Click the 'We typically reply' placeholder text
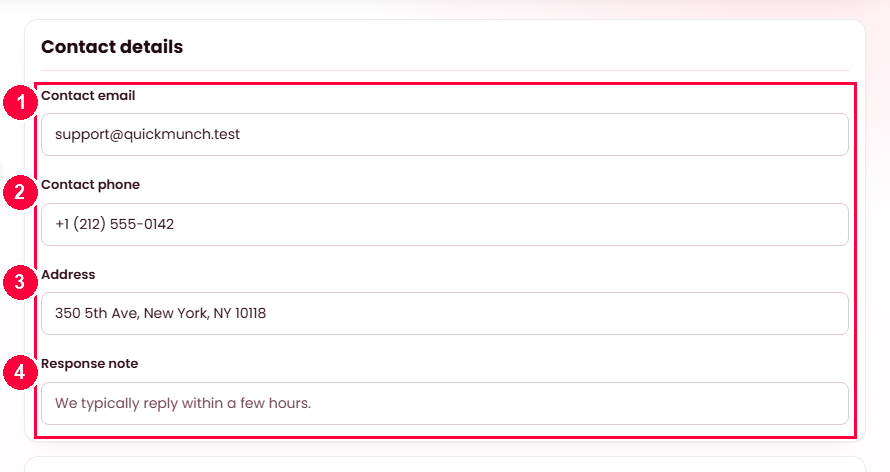This screenshot has height=472, width=890. [x=183, y=403]
